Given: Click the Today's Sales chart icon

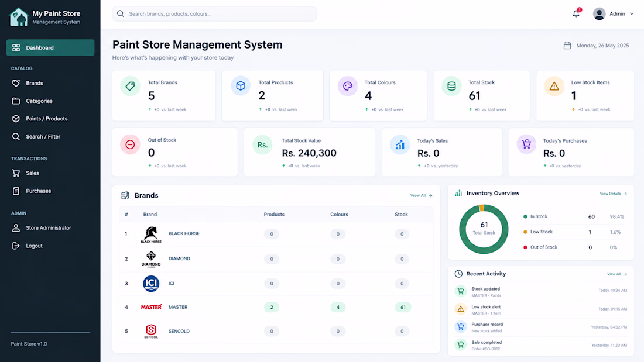Looking at the screenshot, I should coord(400,144).
